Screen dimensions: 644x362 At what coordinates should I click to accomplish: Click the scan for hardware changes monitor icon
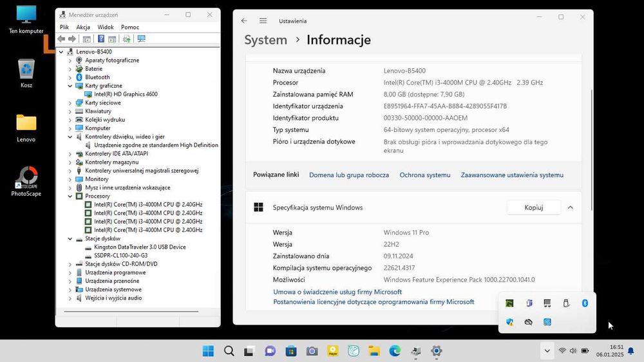[x=141, y=39]
